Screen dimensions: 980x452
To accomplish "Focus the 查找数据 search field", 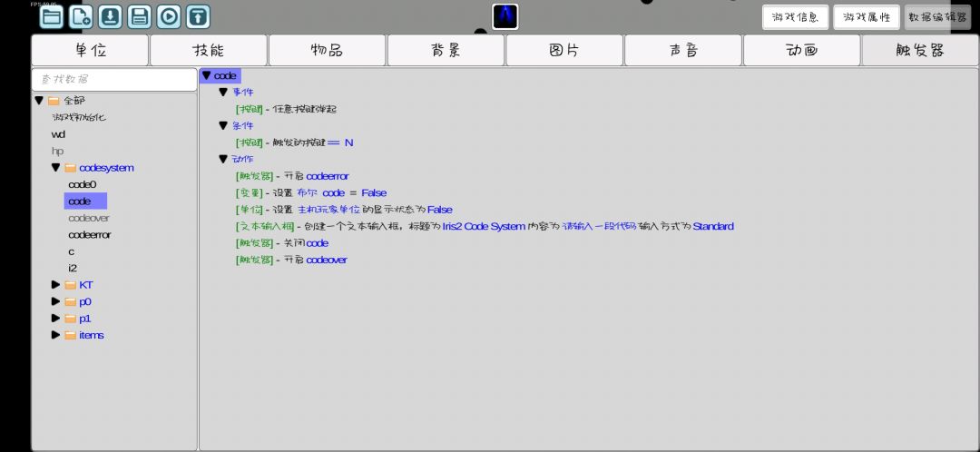I will pyautogui.click(x=114, y=79).
